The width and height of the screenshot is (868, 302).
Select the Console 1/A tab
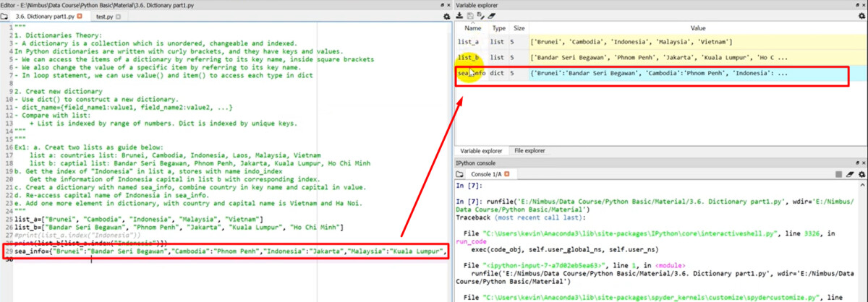486,174
